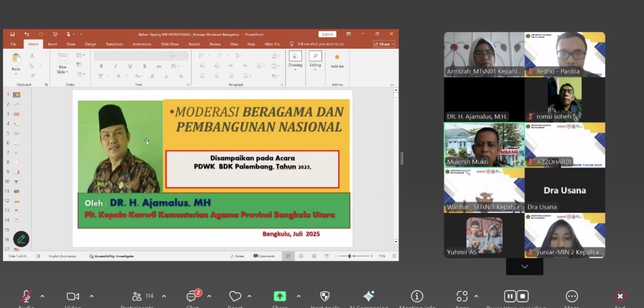Viewport: 644px width, 308px height.
Task: Open the Nitro Pro ribbon tab
Action: (x=272, y=44)
